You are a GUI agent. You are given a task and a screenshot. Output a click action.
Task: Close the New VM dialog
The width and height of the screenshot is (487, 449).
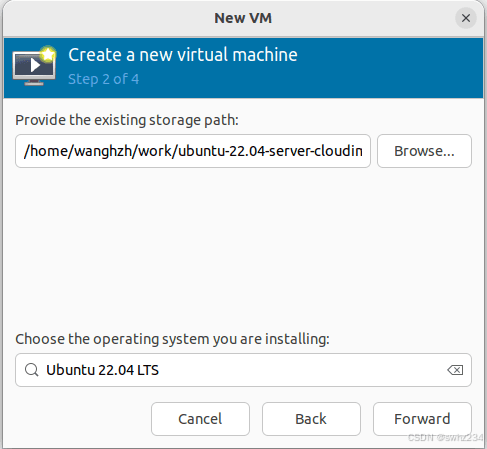tap(466, 18)
